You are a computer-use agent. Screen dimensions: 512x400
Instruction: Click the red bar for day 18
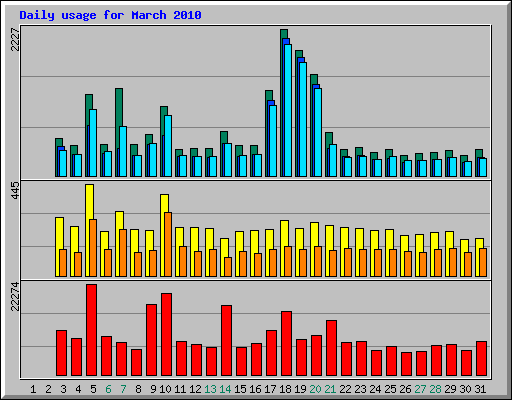(x=287, y=344)
